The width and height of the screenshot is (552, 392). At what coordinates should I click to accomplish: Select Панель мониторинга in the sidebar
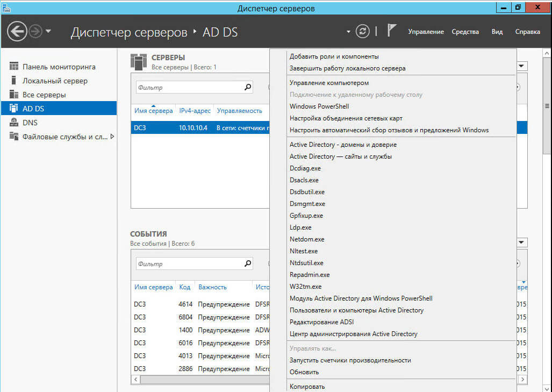tap(59, 67)
